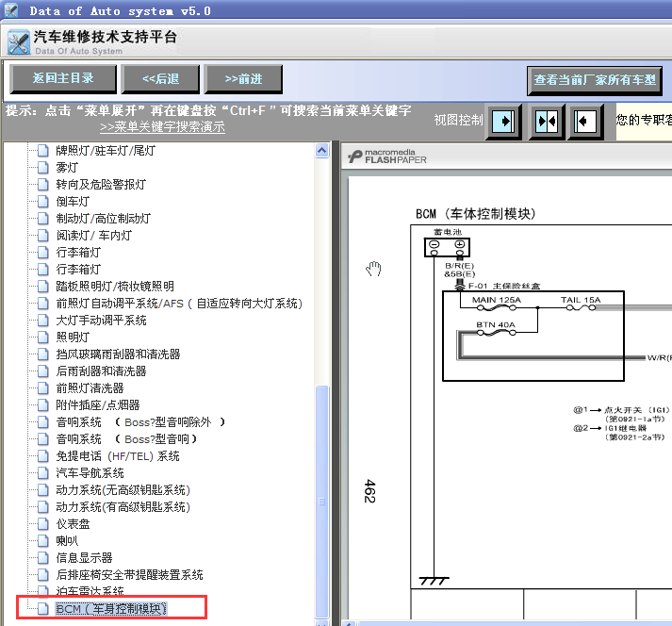Viewport: 672px width, 626px height.
Task: Click the app logo beside 汽车维修技术支持平台
Action: pyautogui.click(x=18, y=42)
